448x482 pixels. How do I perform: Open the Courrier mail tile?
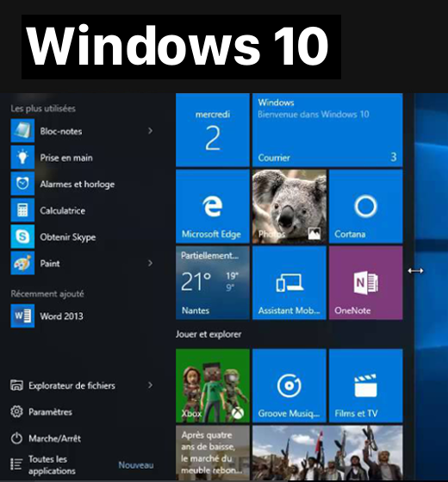click(x=327, y=130)
